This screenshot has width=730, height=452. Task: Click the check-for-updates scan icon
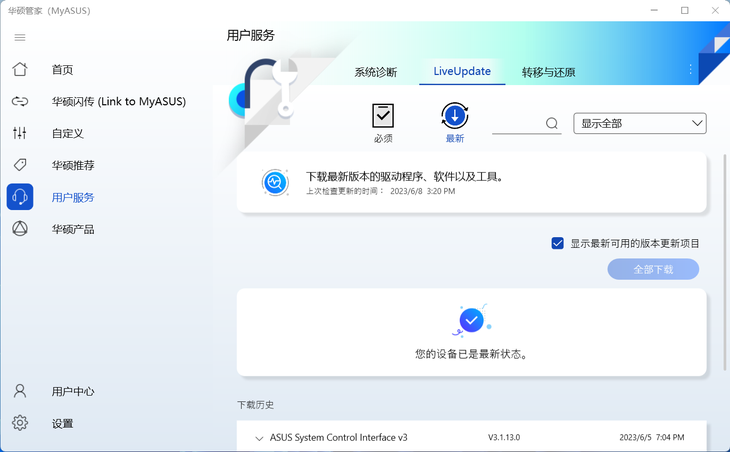(275, 182)
